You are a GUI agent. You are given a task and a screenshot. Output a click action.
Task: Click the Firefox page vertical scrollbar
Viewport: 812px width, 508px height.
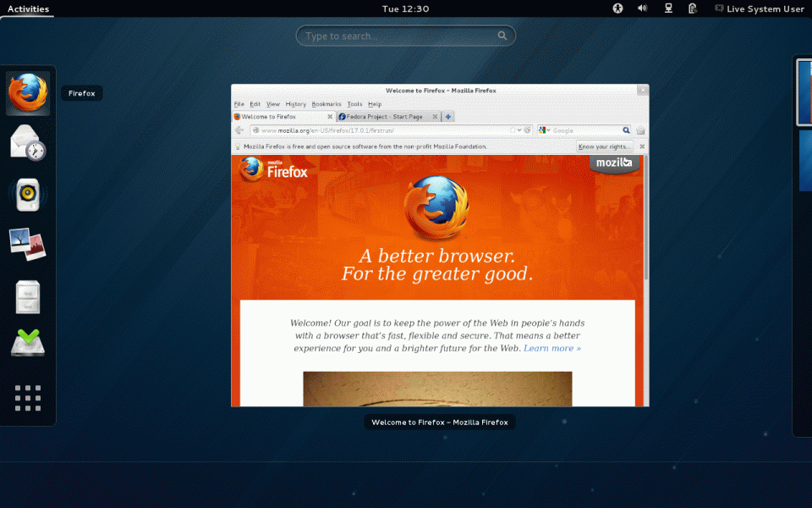tap(645, 218)
